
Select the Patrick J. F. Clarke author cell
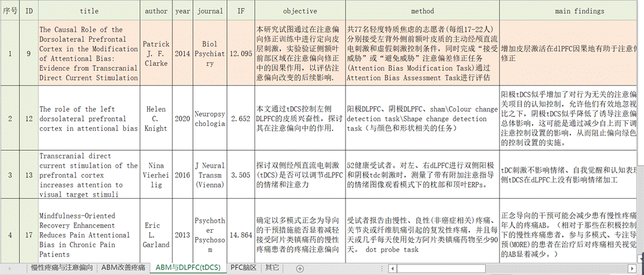(x=156, y=54)
